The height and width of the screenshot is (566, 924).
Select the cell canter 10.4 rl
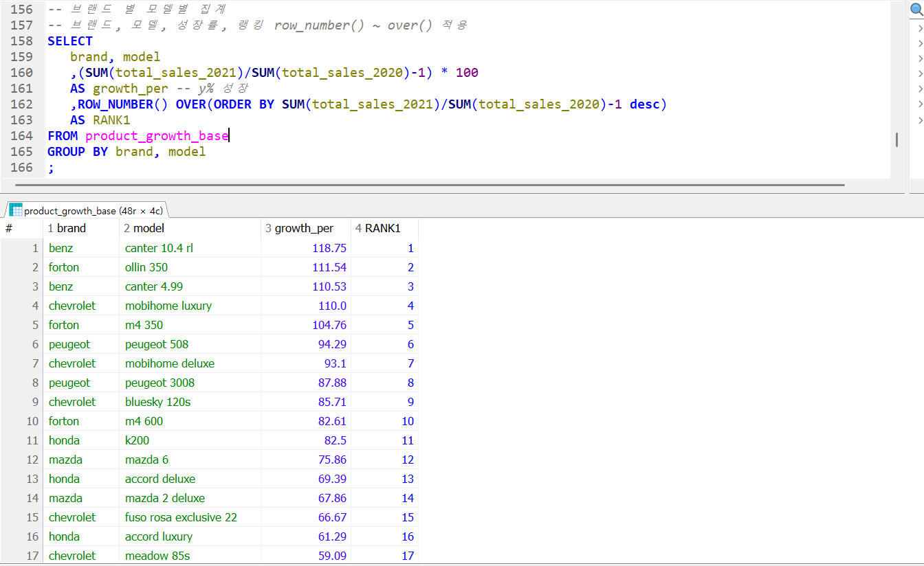tap(190, 248)
